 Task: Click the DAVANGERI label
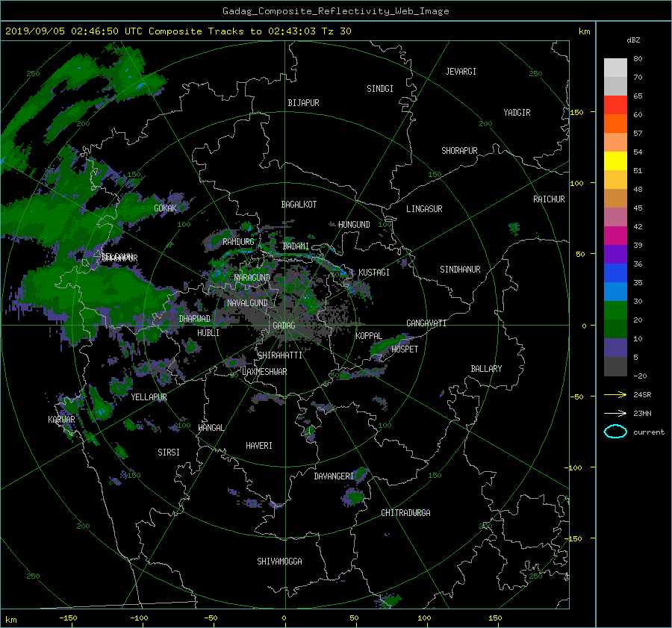[334, 476]
